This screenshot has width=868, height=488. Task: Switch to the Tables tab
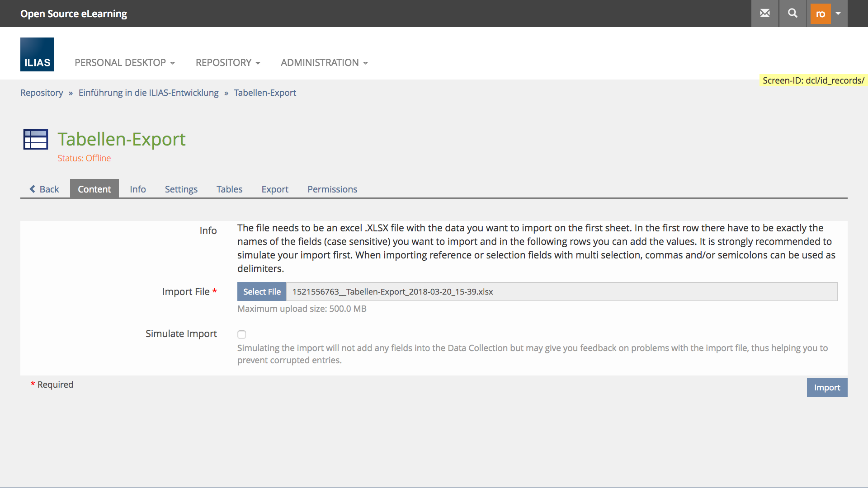229,189
